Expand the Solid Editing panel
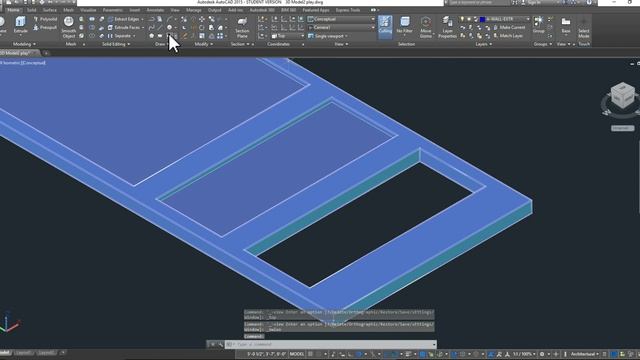The image size is (640, 360). pos(116,44)
